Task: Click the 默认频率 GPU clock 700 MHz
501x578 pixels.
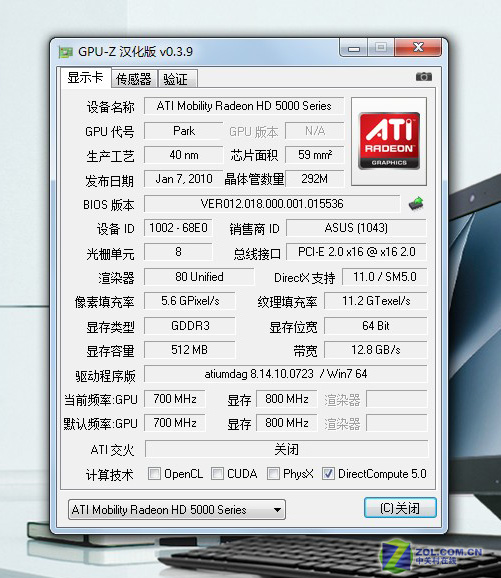Action: click(x=175, y=422)
